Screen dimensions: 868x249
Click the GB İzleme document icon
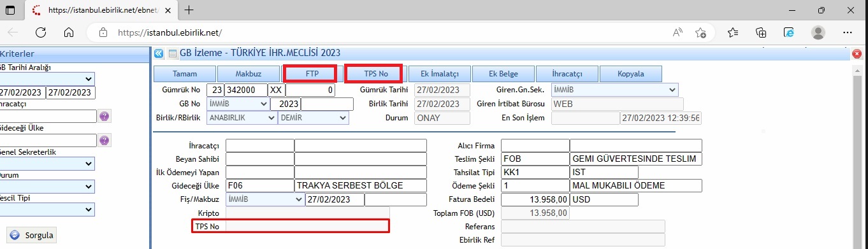tap(172, 54)
